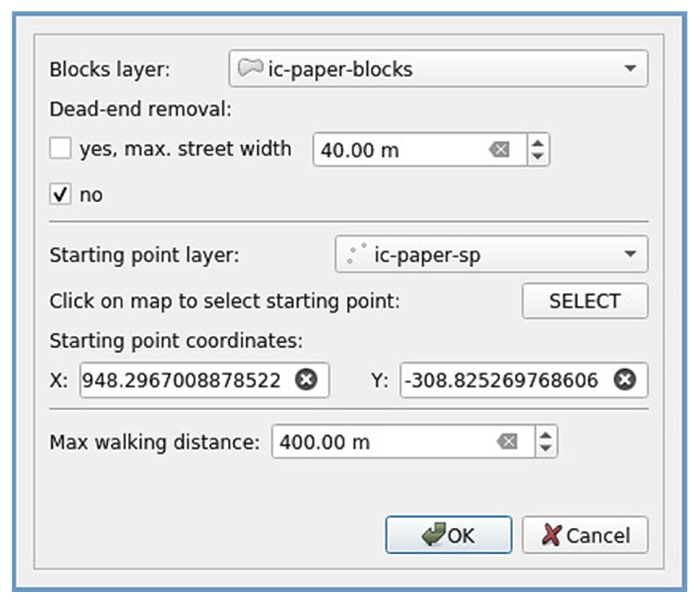Confirm the dialog with OK
This screenshot has width=700, height=601.
tap(448, 535)
